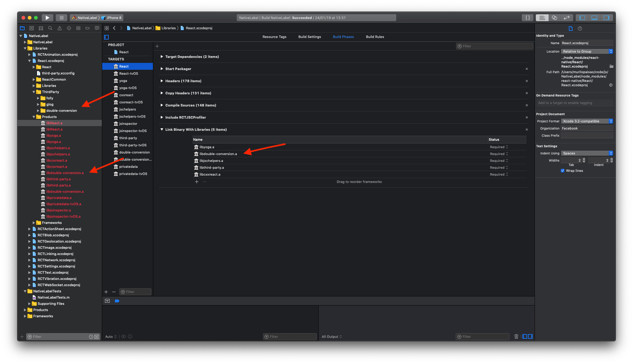Toggle the Debug area visibility

click(594, 18)
